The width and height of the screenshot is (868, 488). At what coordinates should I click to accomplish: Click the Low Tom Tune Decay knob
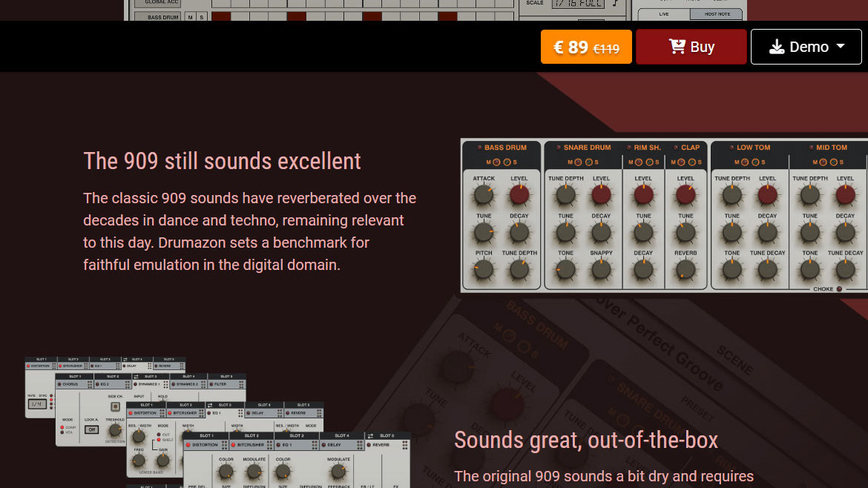[767, 270]
